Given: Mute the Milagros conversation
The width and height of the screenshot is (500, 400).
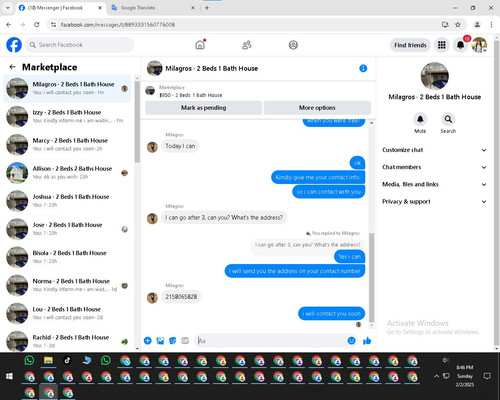Looking at the screenshot, I should pyautogui.click(x=420, y=119).
